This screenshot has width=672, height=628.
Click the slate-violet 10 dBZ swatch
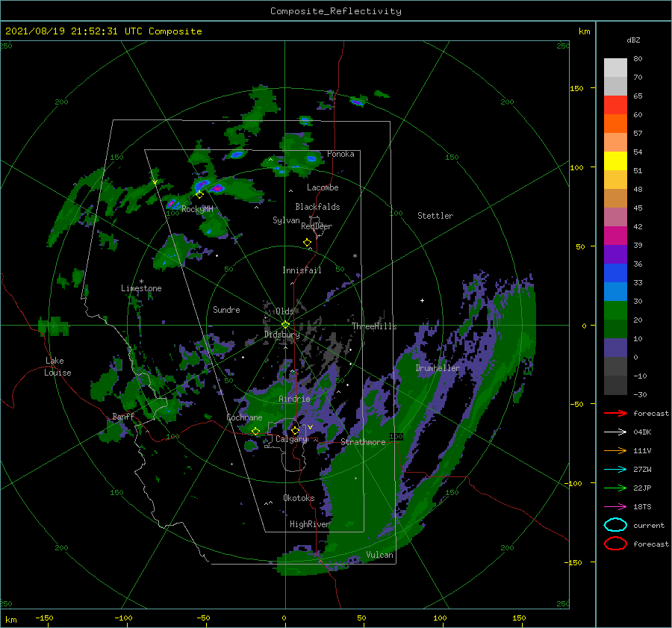click(615, 348)
